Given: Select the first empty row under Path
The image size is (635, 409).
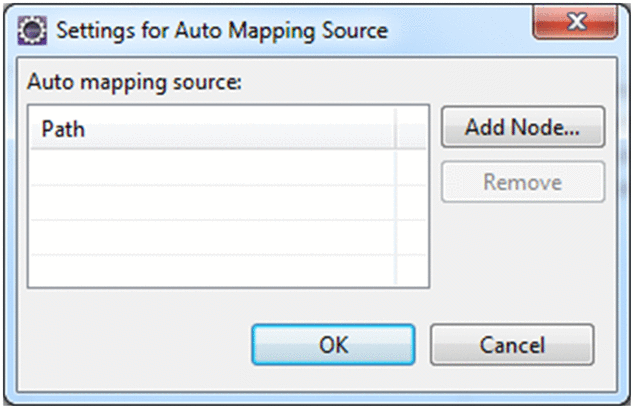Looking at the screenshot, I should click(x=212, y=167).
